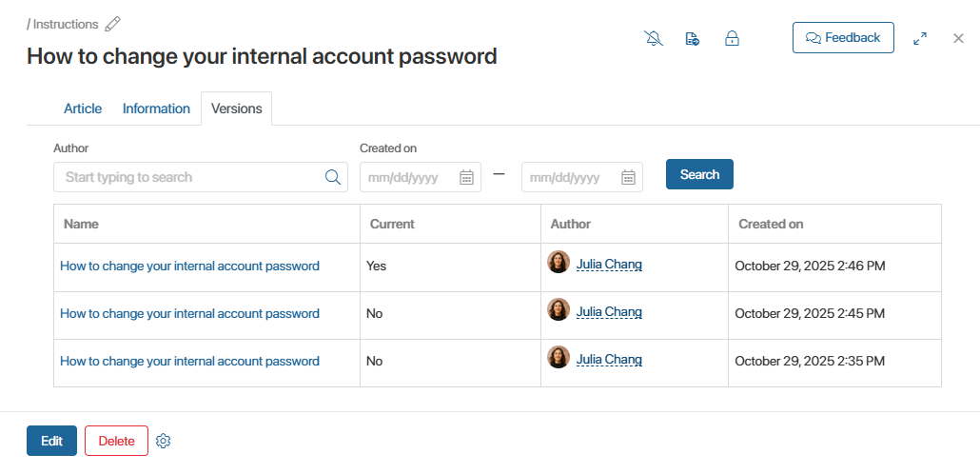Switch to the Article tab
This screenshot has width=980, height=474.
[x=83, y=109]
